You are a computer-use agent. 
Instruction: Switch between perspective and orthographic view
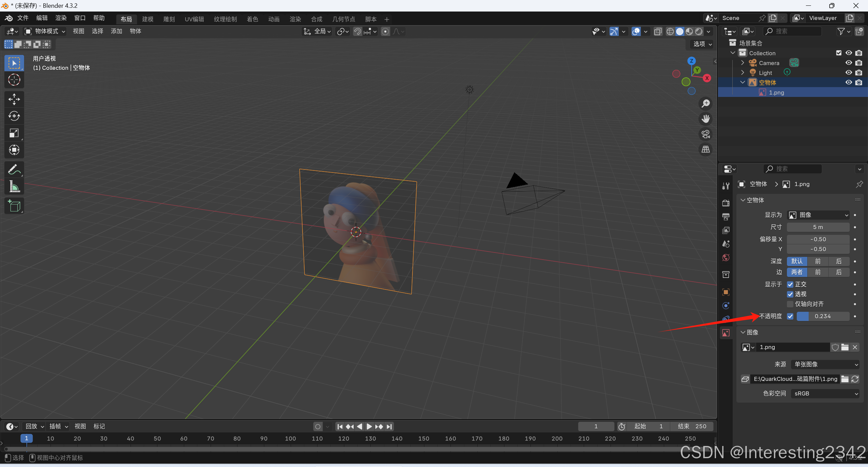706,149
